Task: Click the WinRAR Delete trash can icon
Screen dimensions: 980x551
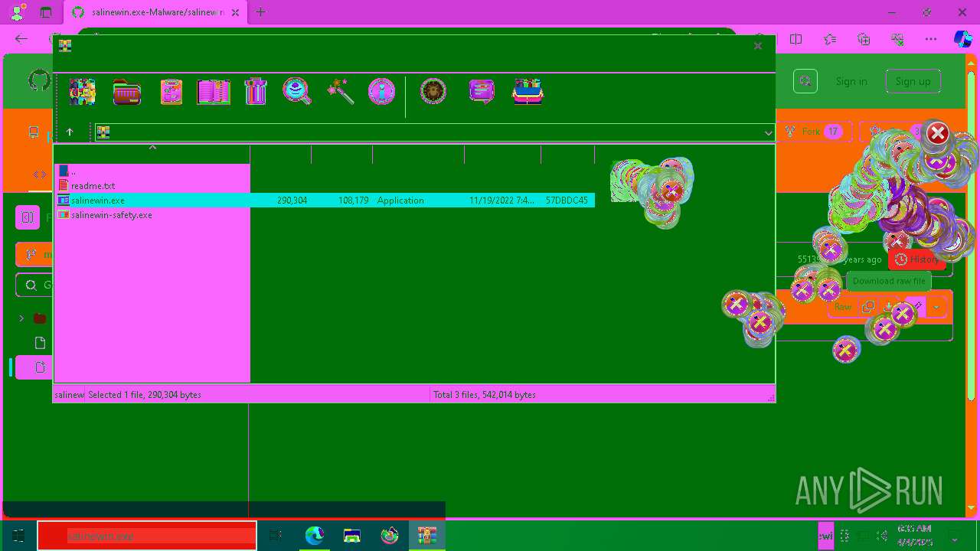Action: click(x=256, y=92)
